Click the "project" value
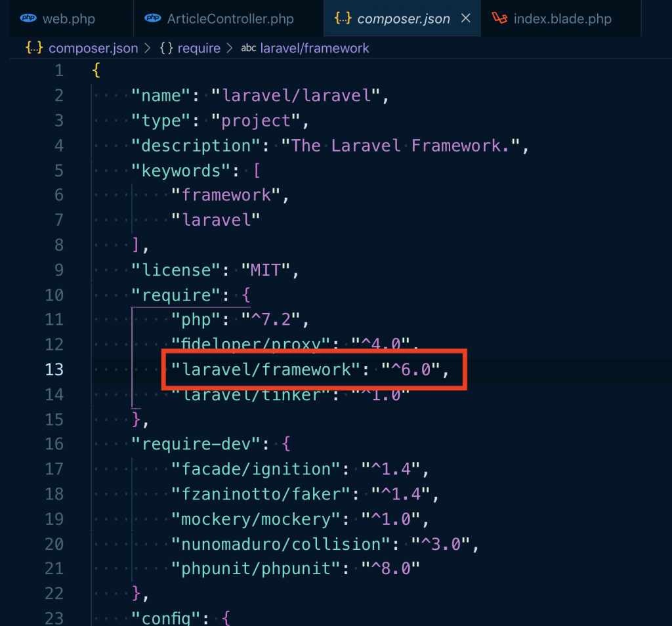 [x=256, y=120]
